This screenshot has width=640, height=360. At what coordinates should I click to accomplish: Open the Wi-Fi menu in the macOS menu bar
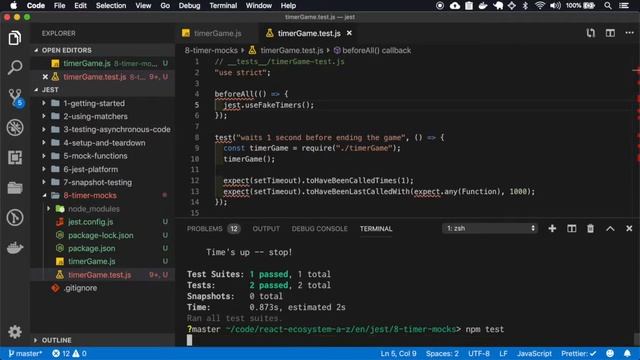[540, 6]
